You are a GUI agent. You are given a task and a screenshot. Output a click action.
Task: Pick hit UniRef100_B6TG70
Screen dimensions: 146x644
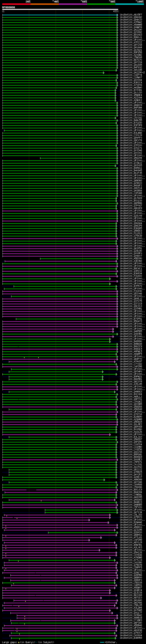131,60
